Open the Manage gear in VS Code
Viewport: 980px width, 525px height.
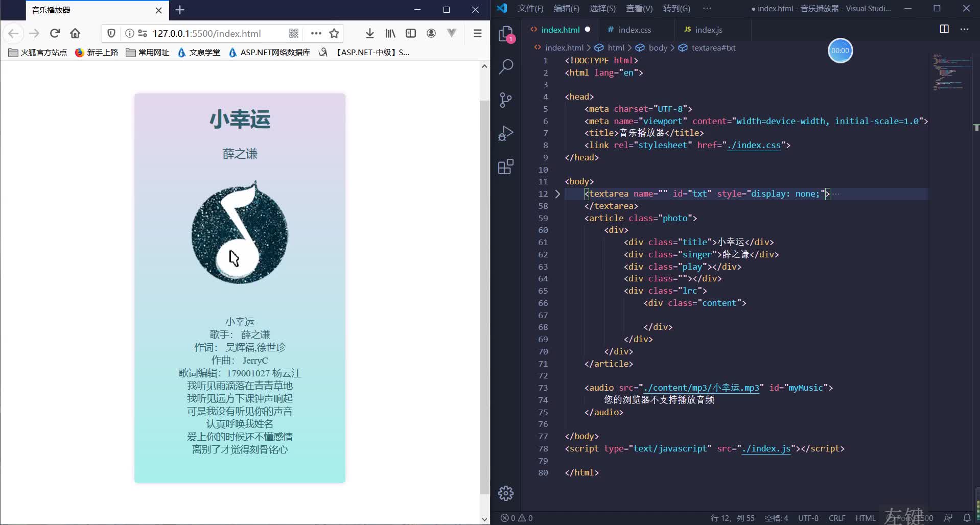coord(506,493)
